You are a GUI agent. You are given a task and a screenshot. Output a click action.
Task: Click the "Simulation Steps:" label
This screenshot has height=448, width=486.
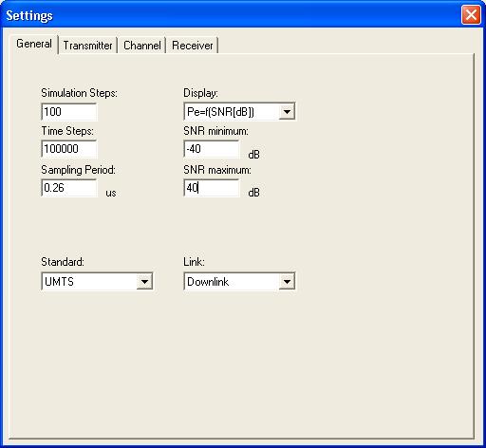79,93
